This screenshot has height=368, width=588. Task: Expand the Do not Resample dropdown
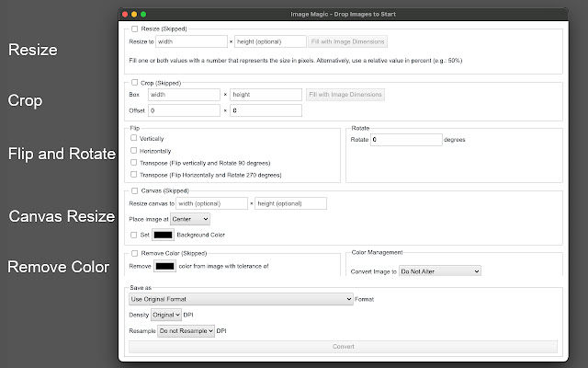tap(186, 329)
